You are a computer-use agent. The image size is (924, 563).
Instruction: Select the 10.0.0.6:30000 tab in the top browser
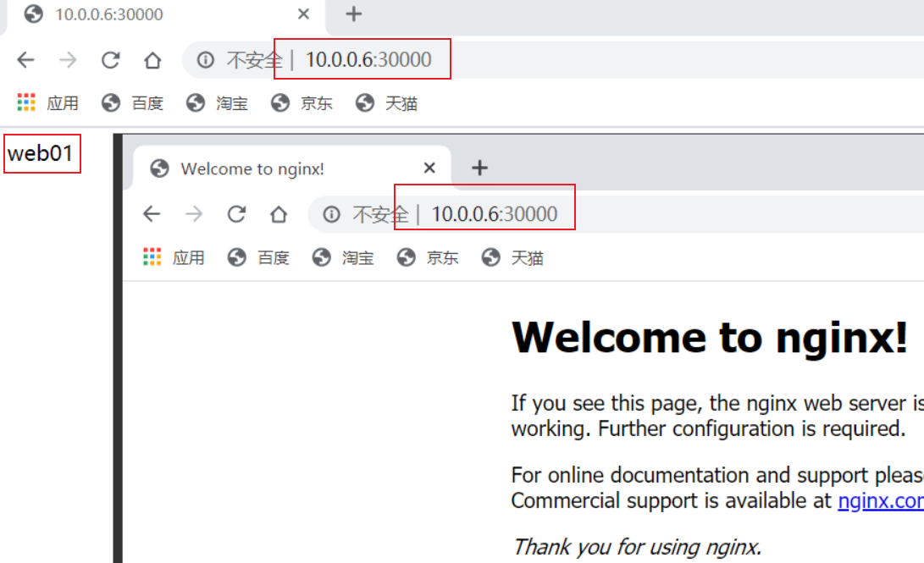pyautogui.click(x=110, y=14)
